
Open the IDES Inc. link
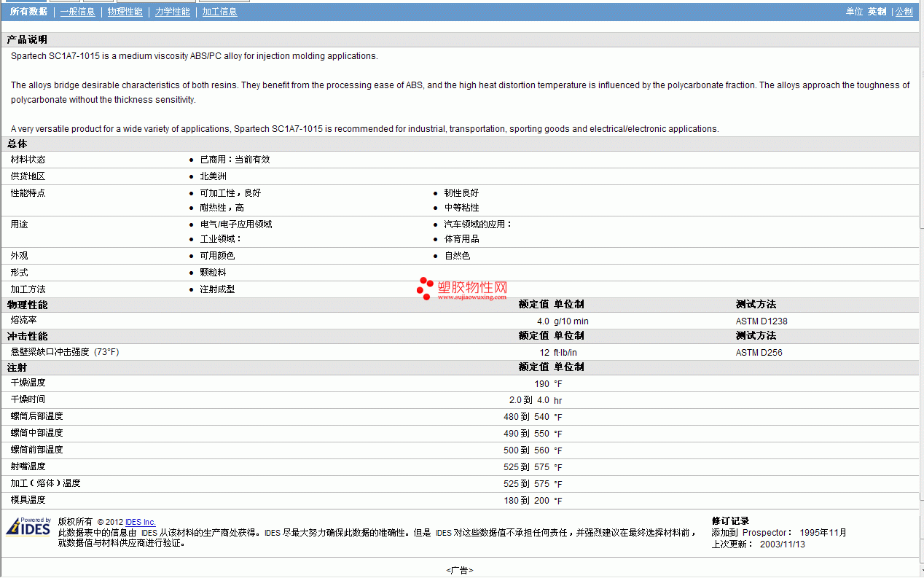[x=141, y=522]
